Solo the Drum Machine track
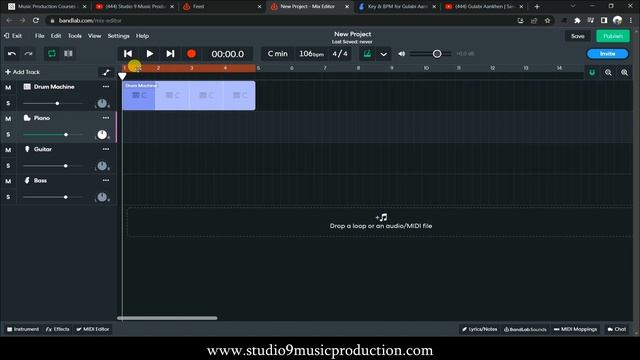 (x=8, y=103)
